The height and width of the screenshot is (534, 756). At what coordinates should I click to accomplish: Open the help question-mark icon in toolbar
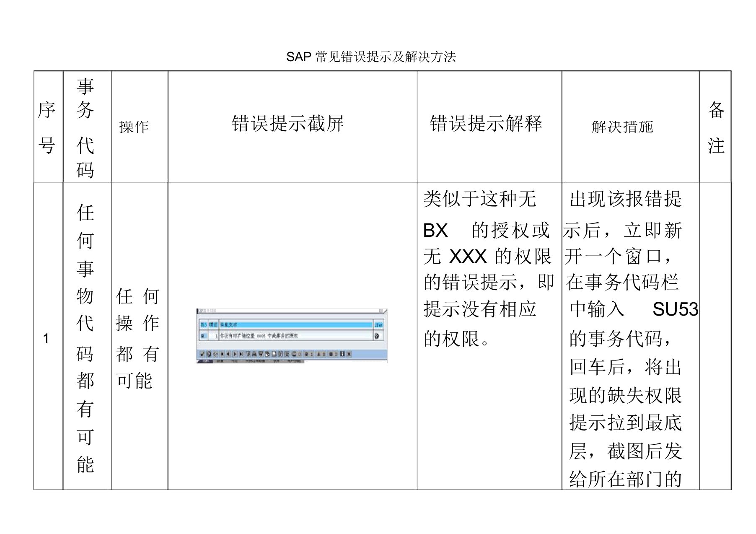(x=209, y=354)
